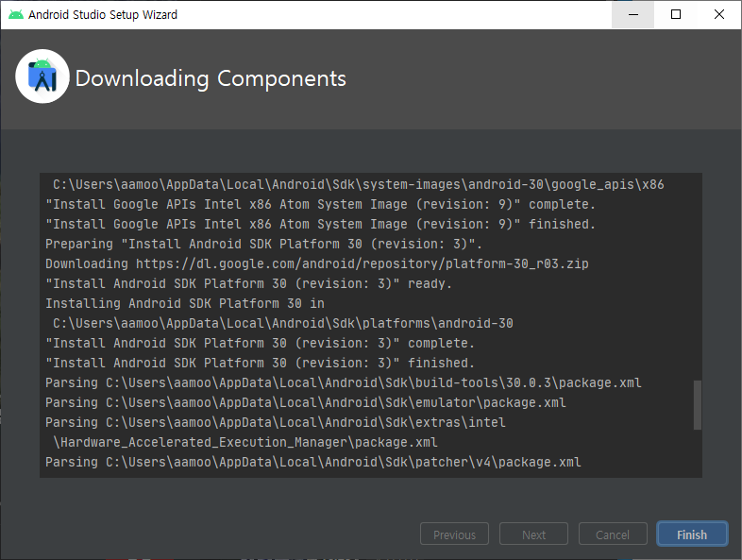Click the 'Downloading Components' heading

211,78
